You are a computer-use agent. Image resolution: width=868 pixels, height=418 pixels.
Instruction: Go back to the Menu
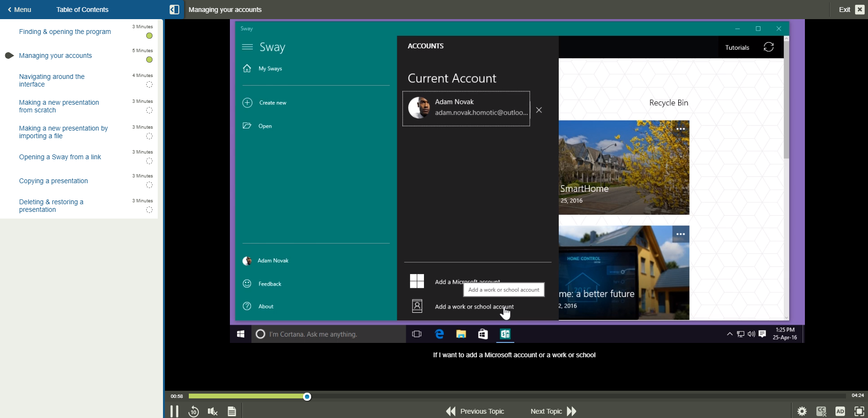click(x=20, y=10)
